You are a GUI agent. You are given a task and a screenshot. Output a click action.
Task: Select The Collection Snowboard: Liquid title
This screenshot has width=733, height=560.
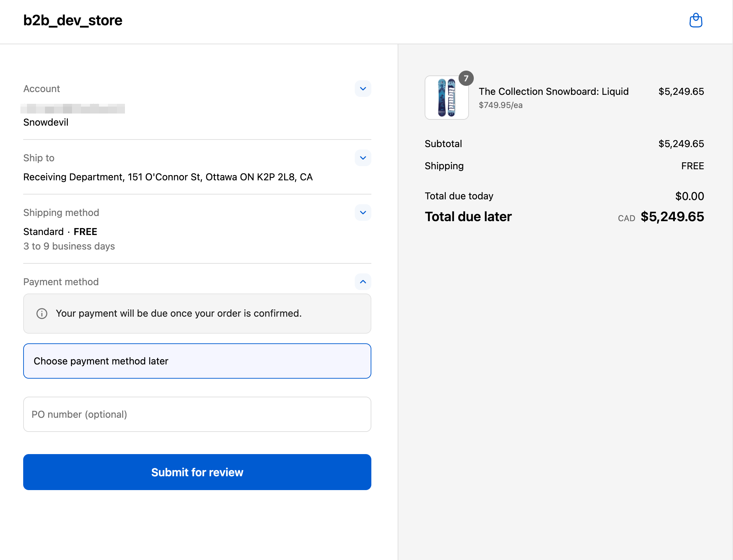(554, 91)
